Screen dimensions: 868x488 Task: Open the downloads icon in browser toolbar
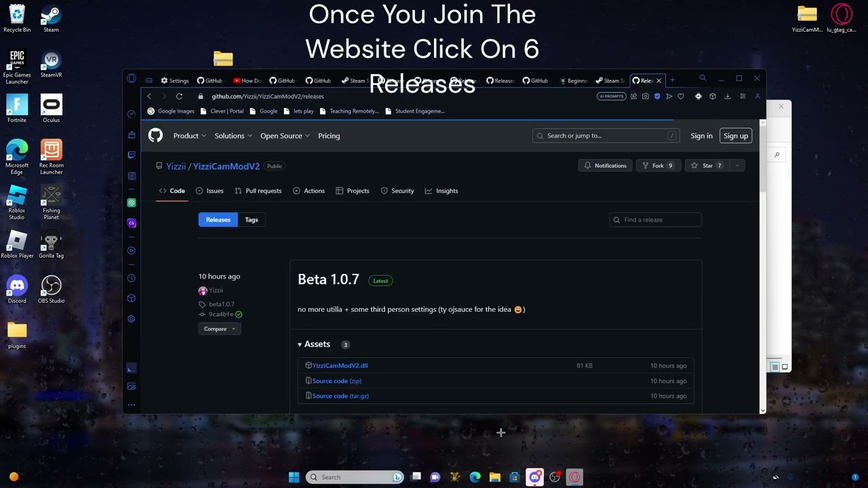click(x=728, y=96)
